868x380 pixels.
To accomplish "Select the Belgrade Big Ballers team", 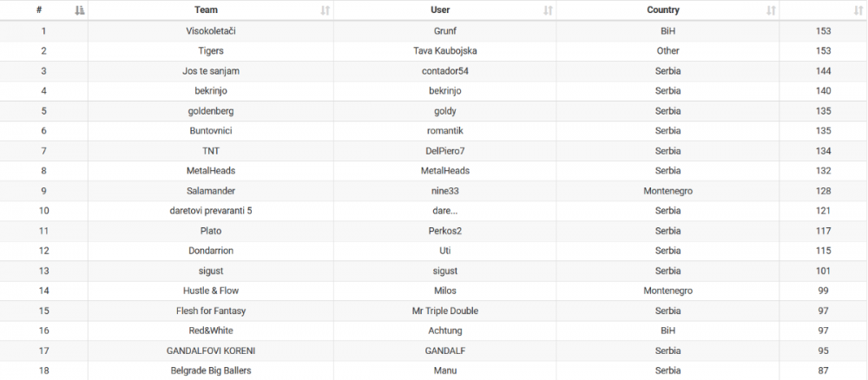I will click(211, 370).
